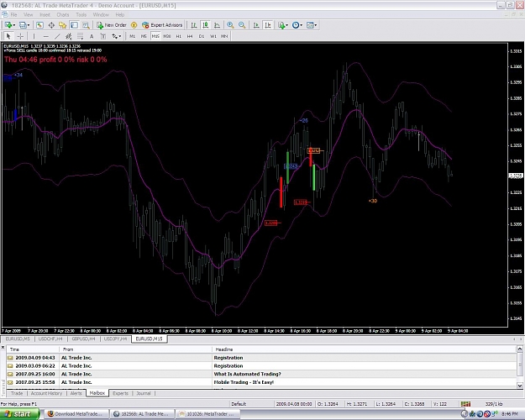Screen dimensions: 525x420
Task: Open the Indicators list dropdown
Action: (283, 25)
